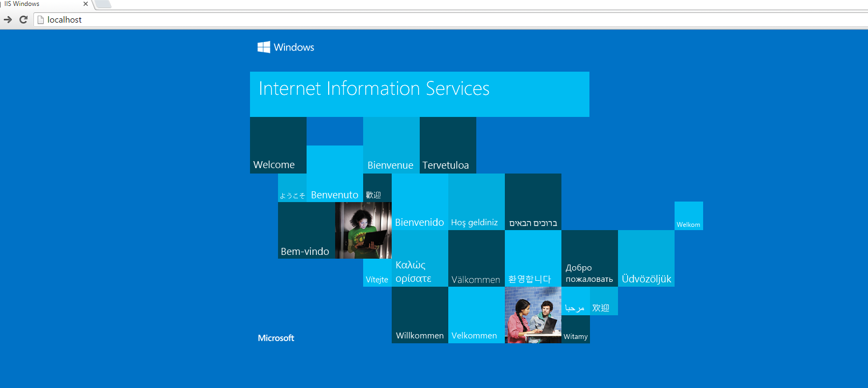This screenshot has height=388, width=868.
Task: Close the IIS Windows tab
Action: point(86,4)
